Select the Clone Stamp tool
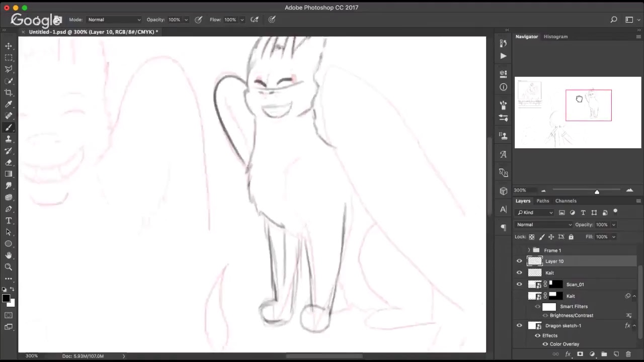The image size is (644, 362). (x=9, y=139)
